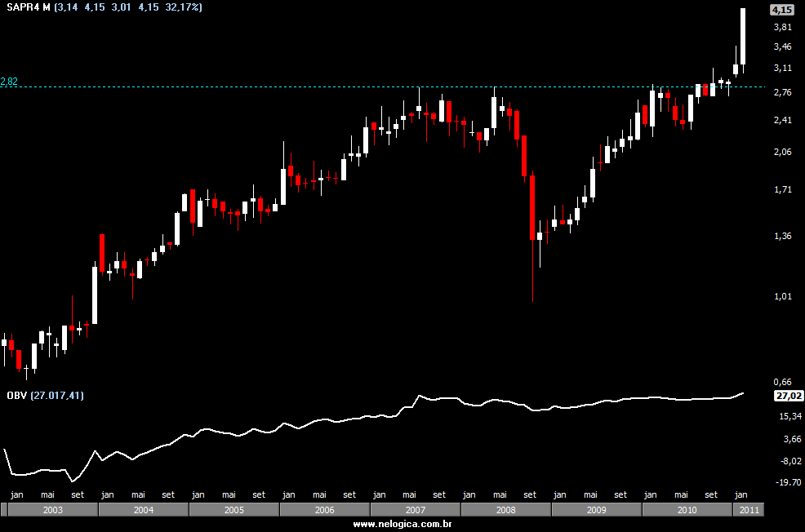805x532 pixels.
Task: Click the SAPR4 M chart title
Action: click(x=29, y=7)
